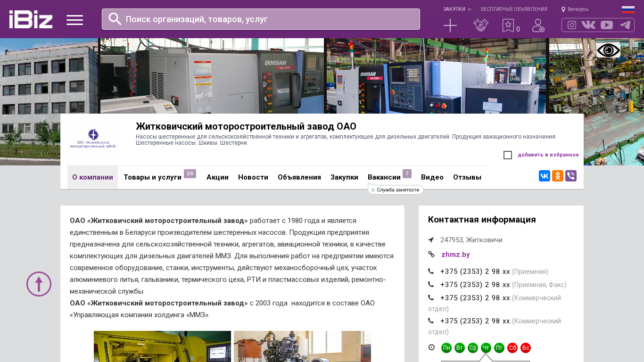Image resolution: width=644 pixels, height=362 pixels.
Task: Open 'БЕСПЛАТНЫЕ ОБЪЯВЛЕНИЯ' header link
Action: 514,9
